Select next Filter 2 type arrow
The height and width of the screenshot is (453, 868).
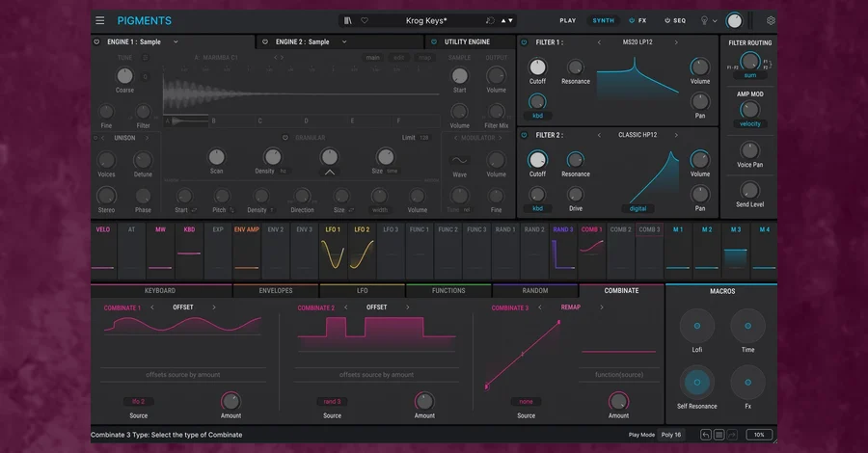click(x=676, y=135)
